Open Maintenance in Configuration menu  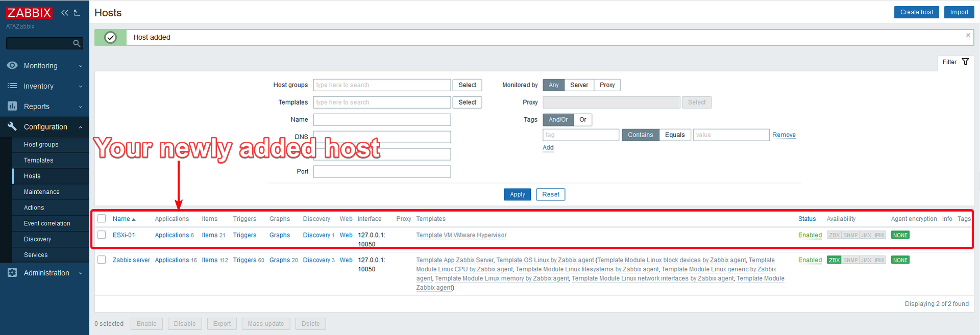[x=41, y=192]
